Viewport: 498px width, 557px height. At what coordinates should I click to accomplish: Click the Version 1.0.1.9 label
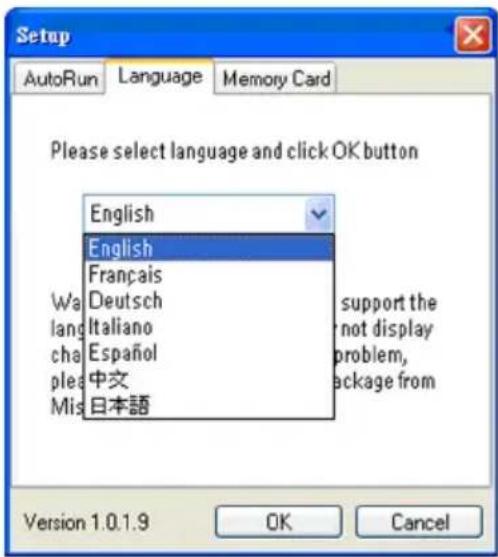[x=86, y=522]
